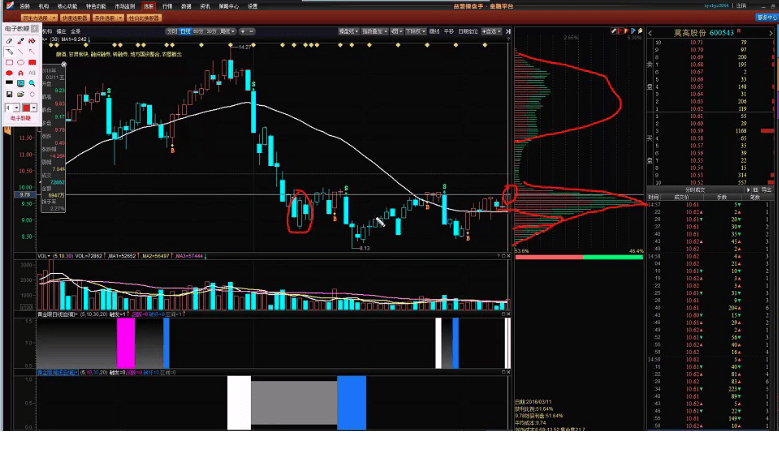The image size is (779, 454).
Task: Open the first menu item beside the logo
Action: [24, 6]
